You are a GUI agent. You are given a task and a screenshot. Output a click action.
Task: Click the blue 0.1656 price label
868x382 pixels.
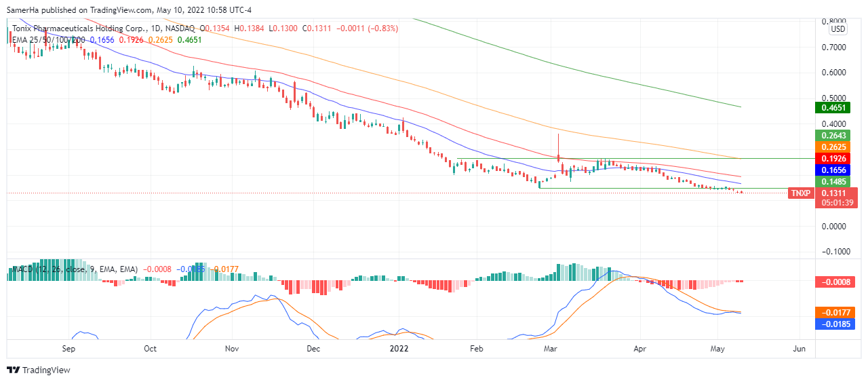coord(831,170)
